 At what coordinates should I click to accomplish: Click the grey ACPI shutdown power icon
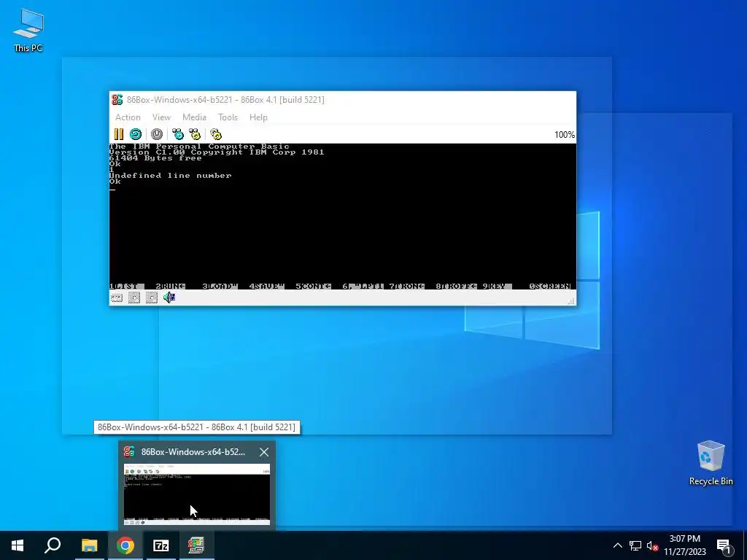pos(157,134)
